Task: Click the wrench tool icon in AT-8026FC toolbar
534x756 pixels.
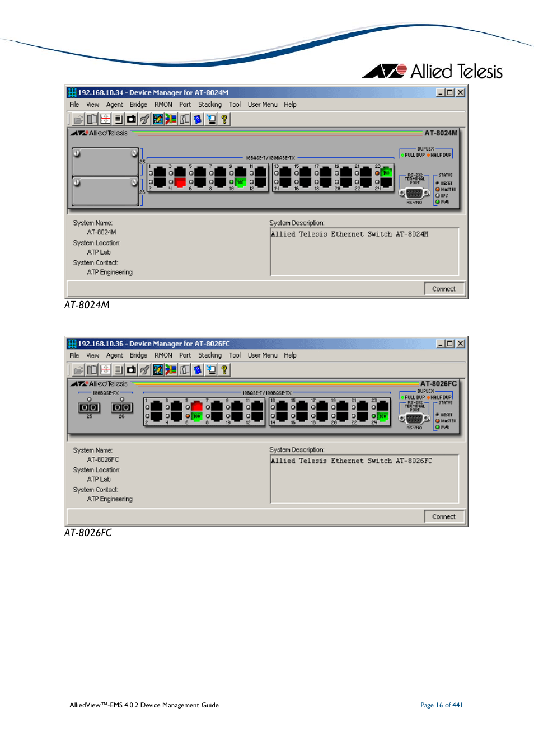Action: pos(145,370)
